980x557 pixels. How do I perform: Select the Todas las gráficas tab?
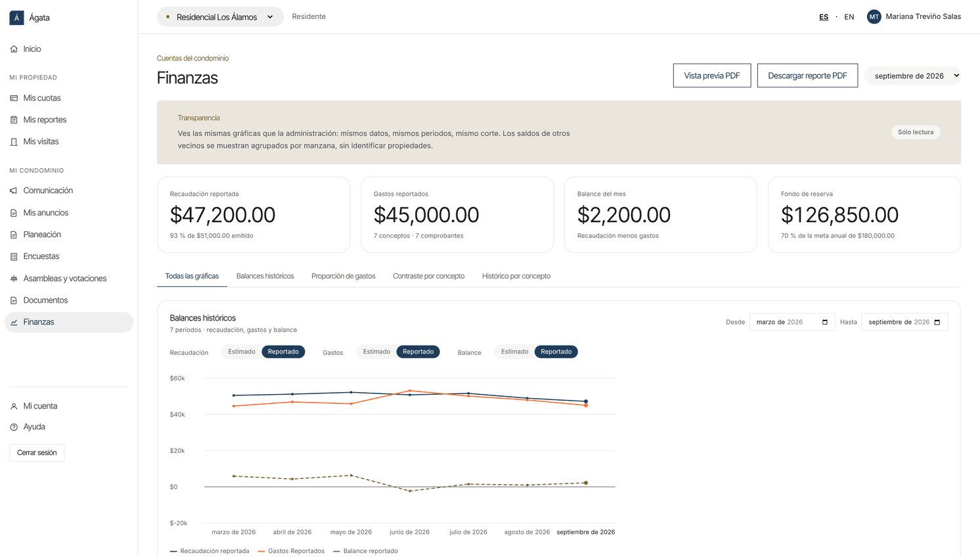click(192, 276)
